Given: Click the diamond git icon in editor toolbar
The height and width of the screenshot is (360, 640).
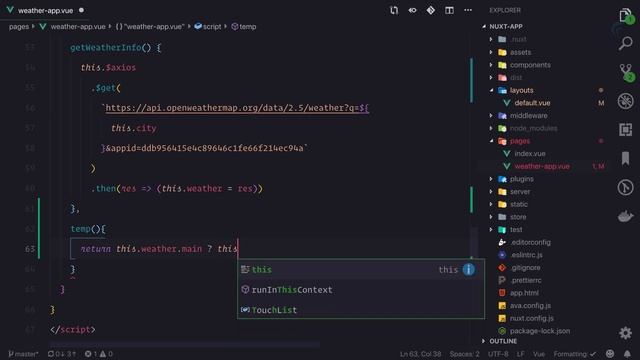Looking at the screenshot, I should pyautogui.click(x=431, y=10).
